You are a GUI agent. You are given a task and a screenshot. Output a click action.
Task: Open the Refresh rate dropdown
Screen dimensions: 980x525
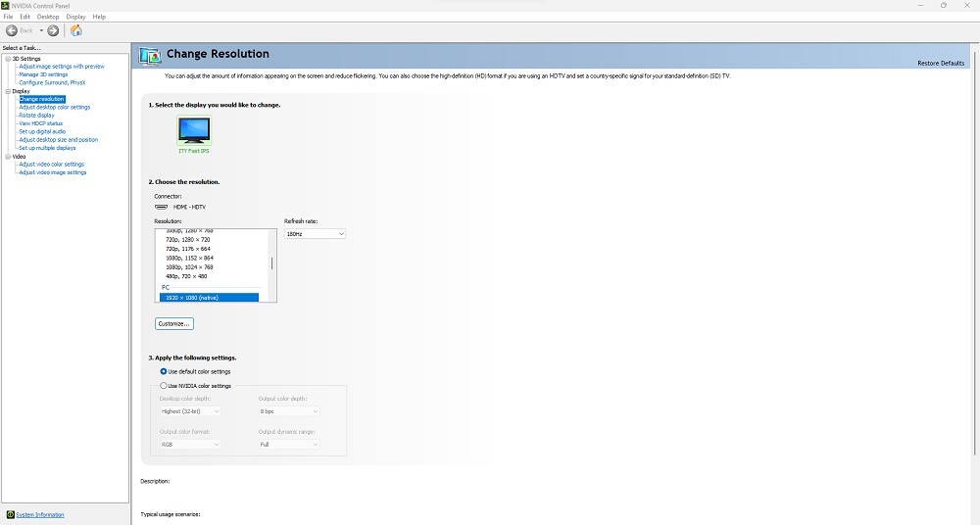pyautogui.click(x=315, y=234)
